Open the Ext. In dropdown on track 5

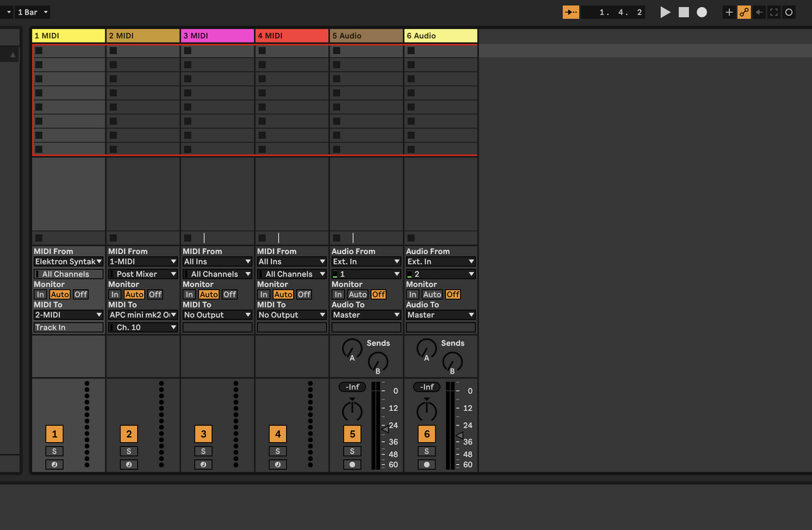click(366, 261)
